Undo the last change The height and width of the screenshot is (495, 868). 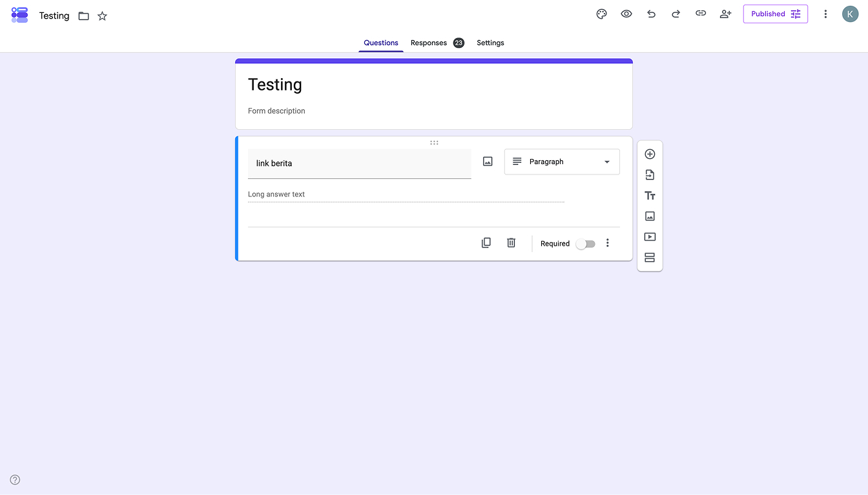click(x=651, y=14)
